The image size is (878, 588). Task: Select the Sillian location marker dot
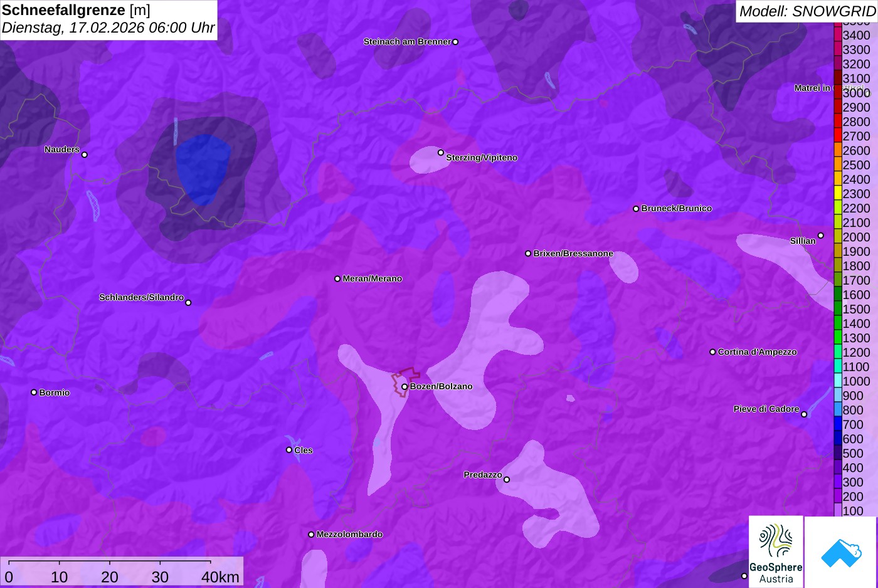coord(821,236)
